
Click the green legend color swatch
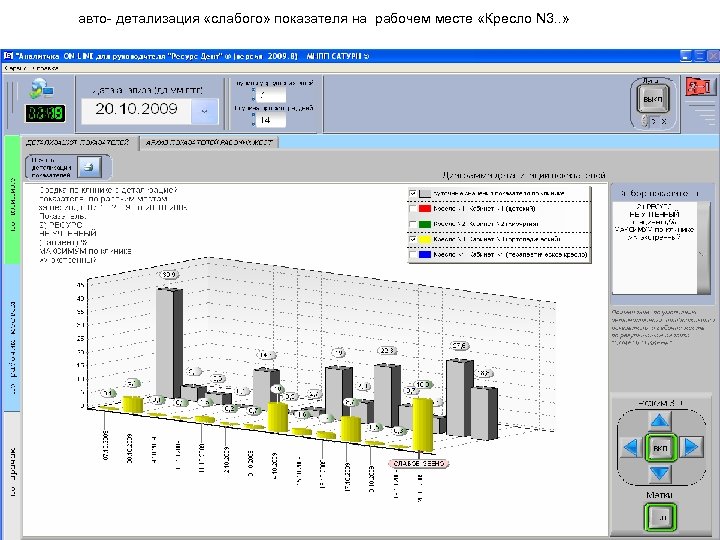click(425, 224)
